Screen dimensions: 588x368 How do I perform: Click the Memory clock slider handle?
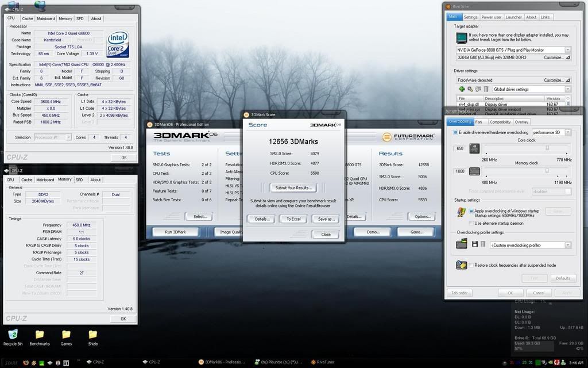pos(547,171)
